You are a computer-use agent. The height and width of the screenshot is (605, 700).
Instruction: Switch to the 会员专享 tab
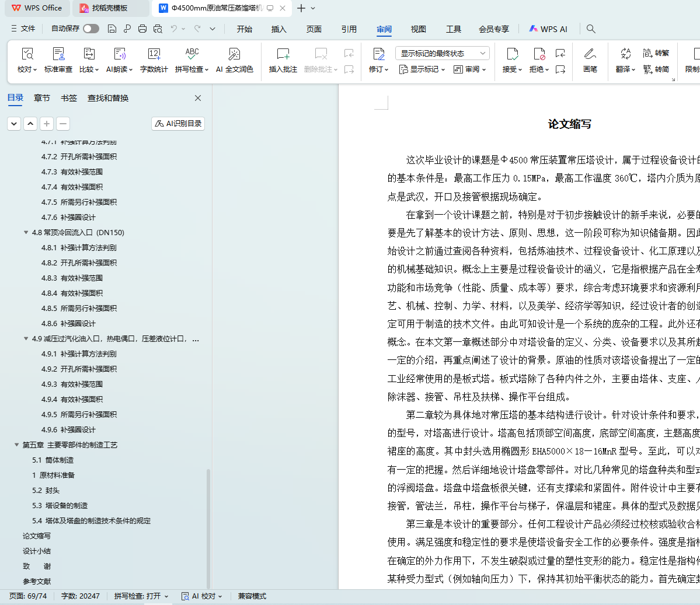pos(494,29)
